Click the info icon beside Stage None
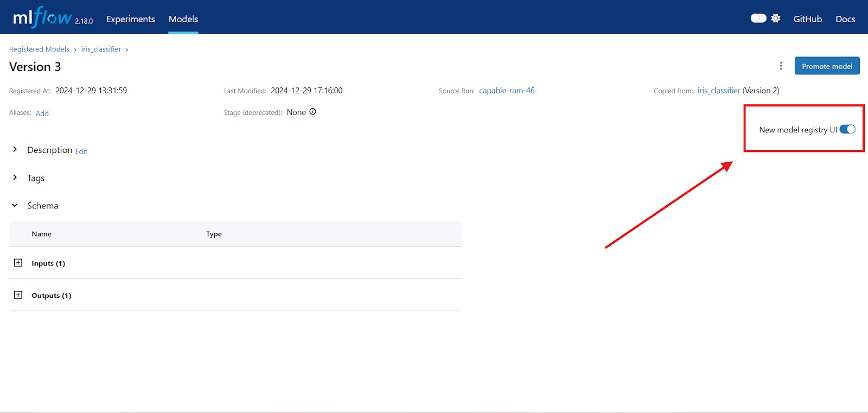 pyautogui.click(x=312, y=112)
